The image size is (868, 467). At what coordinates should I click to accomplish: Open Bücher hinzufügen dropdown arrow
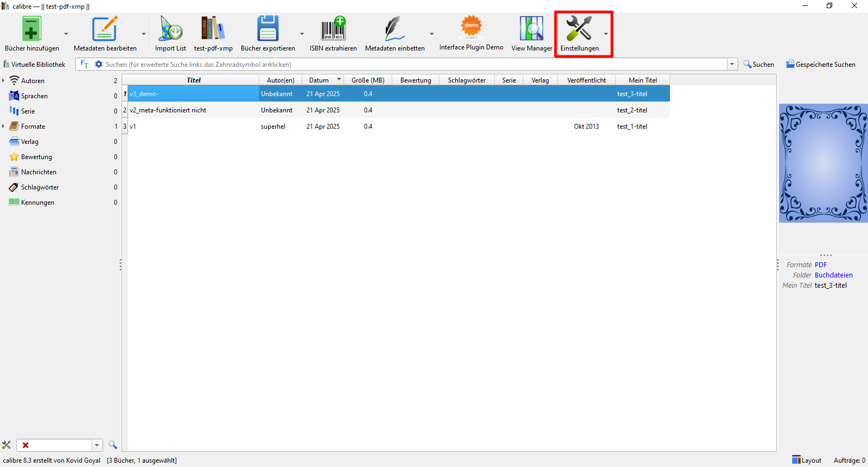click(x=66, y=34)
